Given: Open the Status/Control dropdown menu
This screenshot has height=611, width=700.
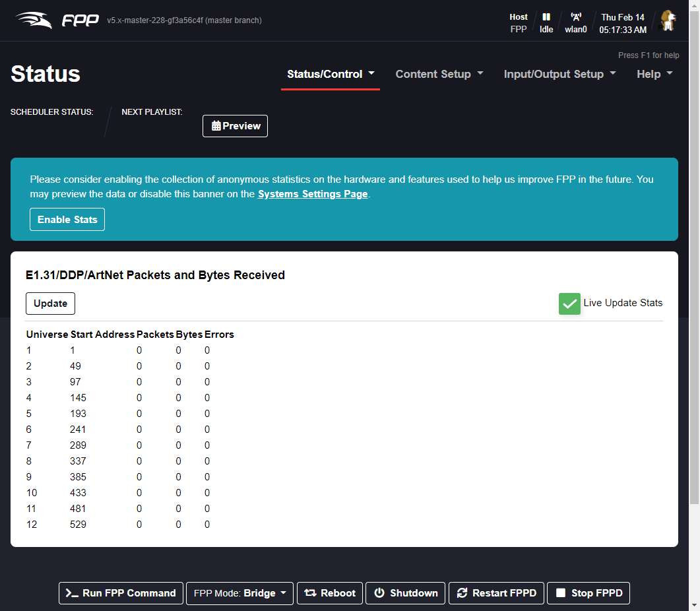Looking at the screenshot, I should pos(331,74).
